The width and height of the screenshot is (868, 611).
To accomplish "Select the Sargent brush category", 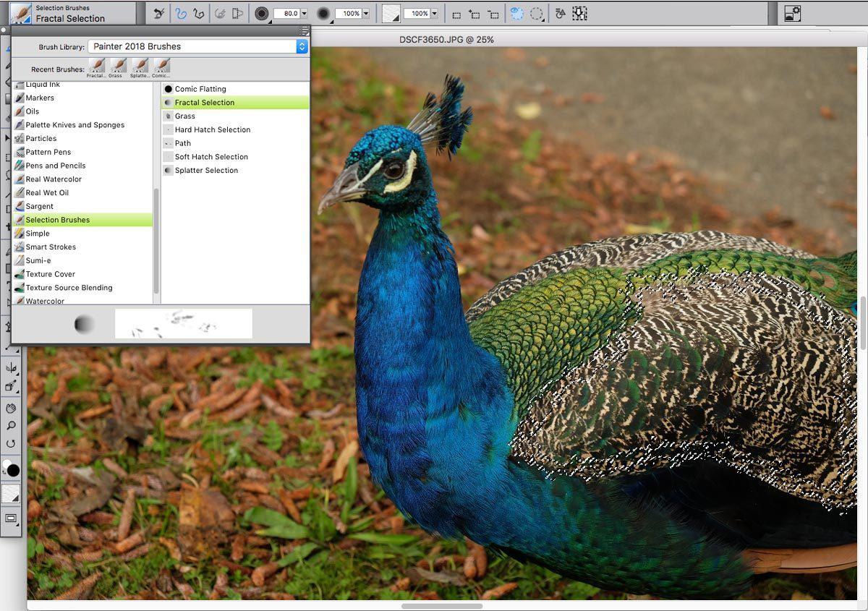I will pyautogui.click(x=82, y=206).
